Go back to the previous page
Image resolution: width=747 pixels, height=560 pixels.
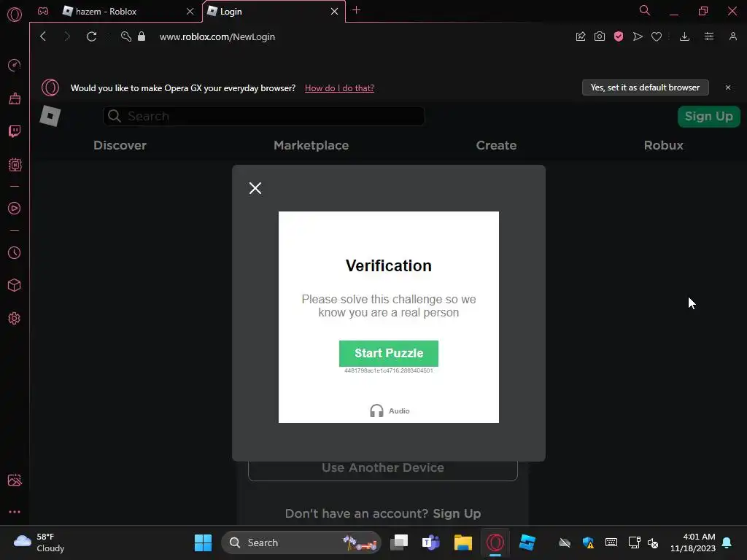tap(43, 36)
